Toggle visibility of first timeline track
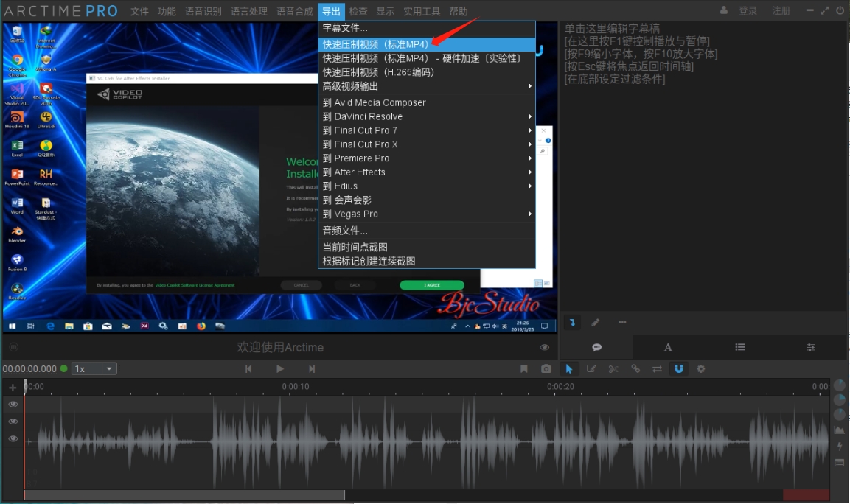Image resolution: width=850 pixels, height=504 pixels. tap(13, 405)
